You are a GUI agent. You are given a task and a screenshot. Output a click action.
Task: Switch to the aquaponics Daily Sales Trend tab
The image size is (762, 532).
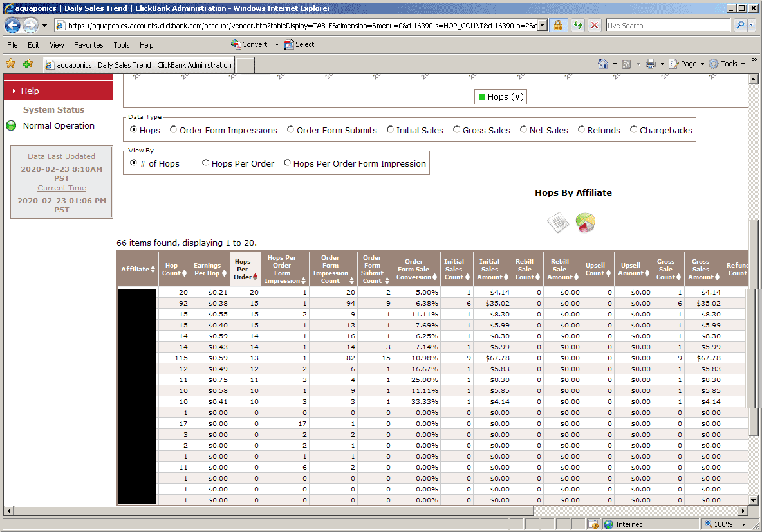pyautogui.click(x=138, y=65)
